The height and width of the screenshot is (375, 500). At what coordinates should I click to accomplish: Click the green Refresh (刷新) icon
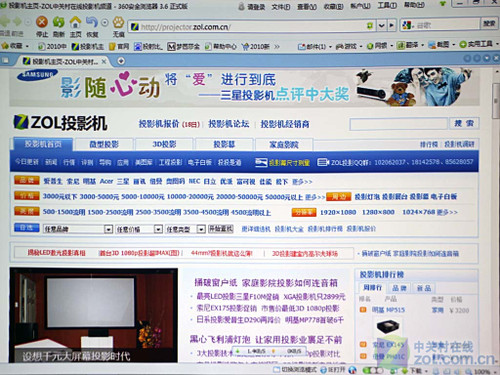pos(59,22)
